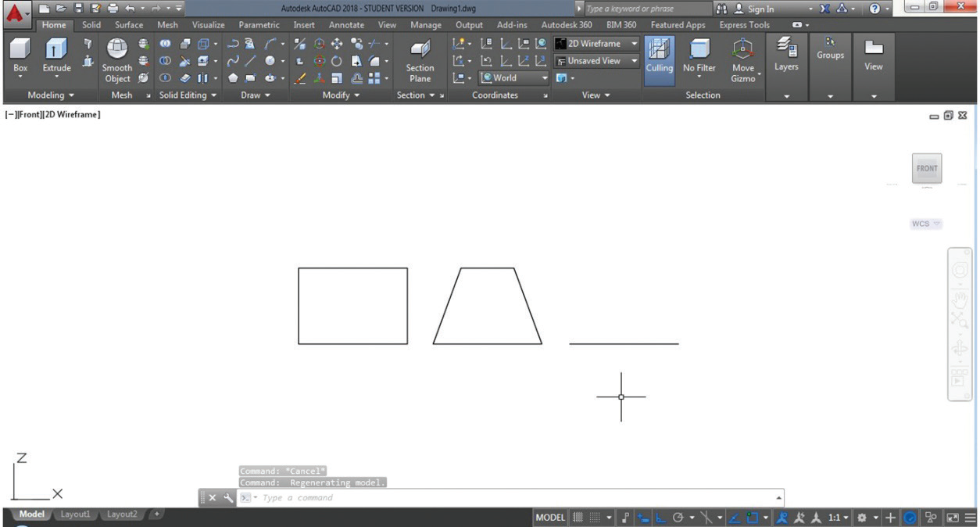Click the MODEL space button in status bar
The image size is (980, 527).
pyautogui.click(x=550, y=518)
